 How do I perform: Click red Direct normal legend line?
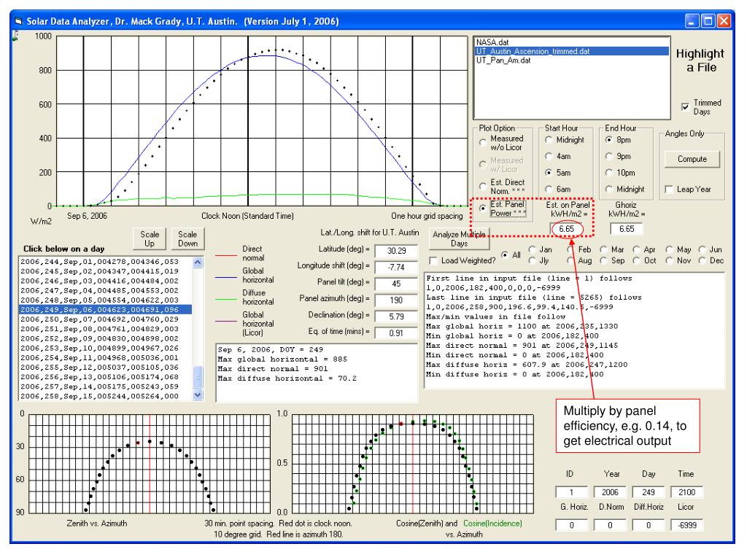point(226,255)
